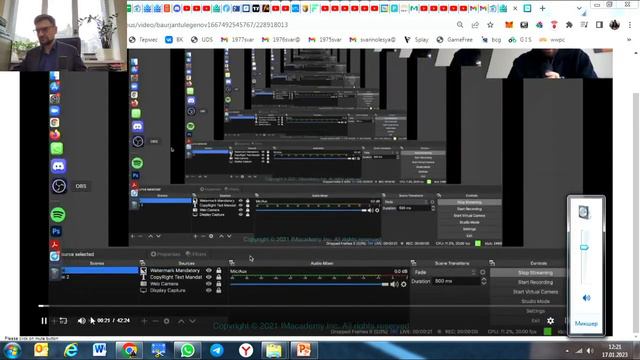The image size is (640, 360).
Task: Open the GameFree bookmark
Action: click(454, 40)
